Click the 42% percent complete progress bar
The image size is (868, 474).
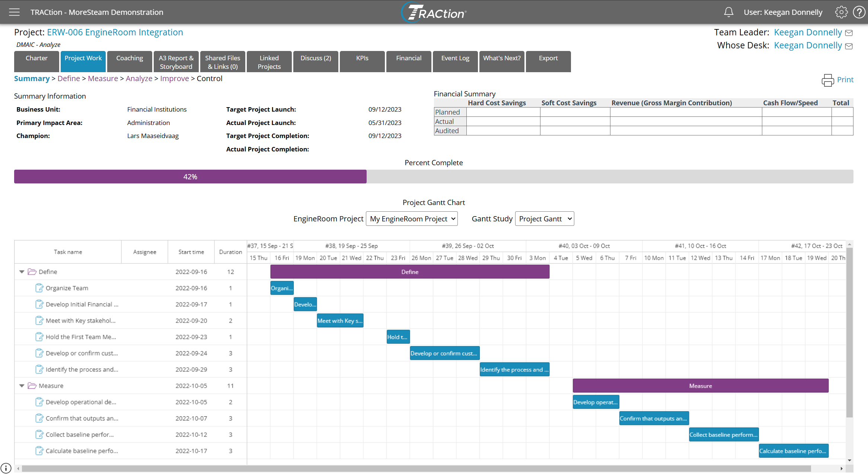190,177
